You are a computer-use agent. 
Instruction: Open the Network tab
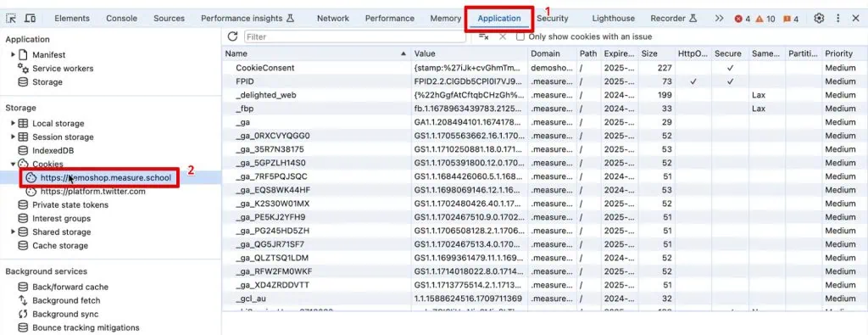click(x=333, y=19)
